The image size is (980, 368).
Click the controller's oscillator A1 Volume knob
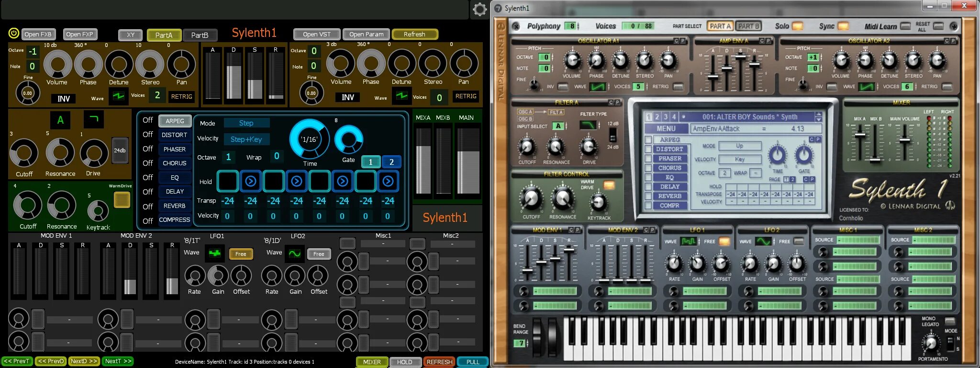pos(57,64)
